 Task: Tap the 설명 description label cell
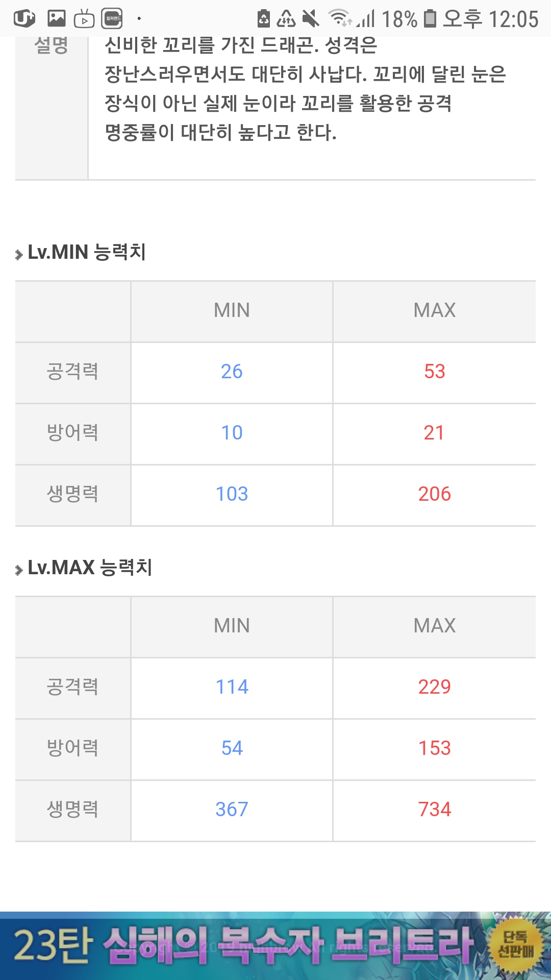pos(52,108)
